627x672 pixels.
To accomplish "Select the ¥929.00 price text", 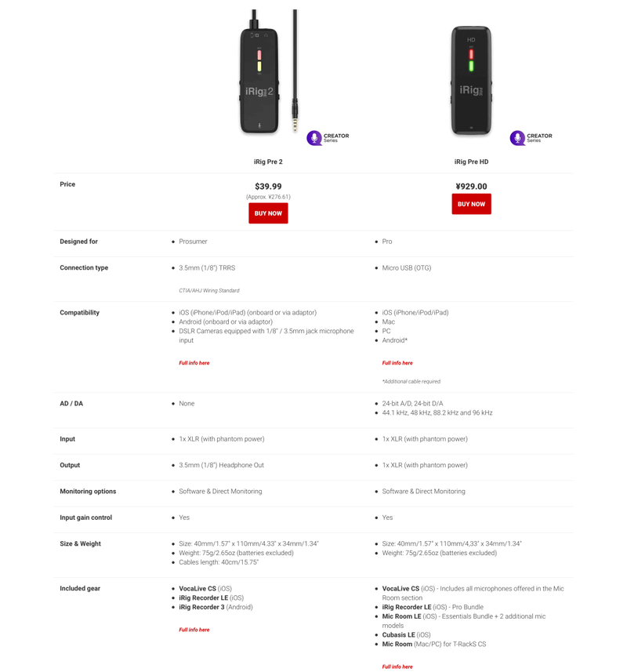I will [471, 187].
